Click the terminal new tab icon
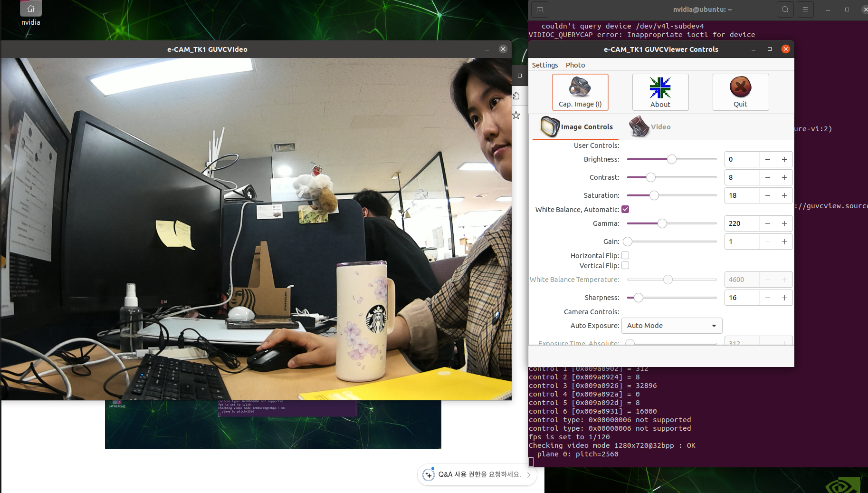This screenshot has height=493, width=868. click(x=540, y=10)
